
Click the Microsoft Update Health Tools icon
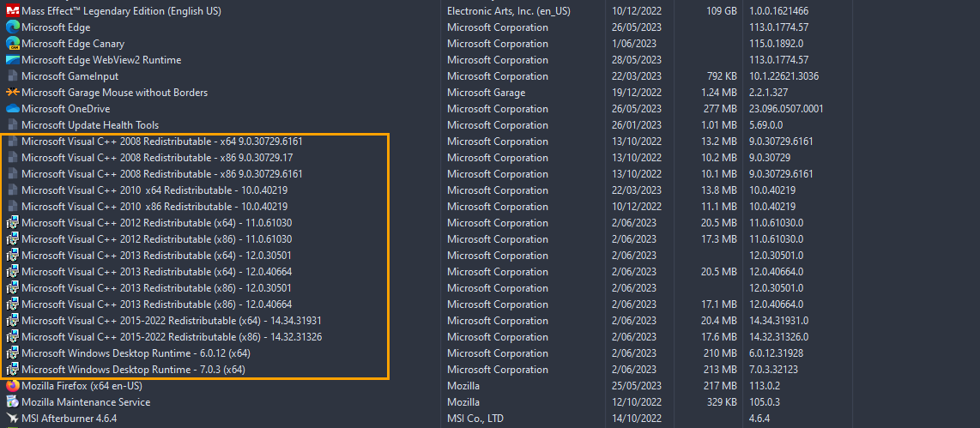(x=13, y=125)
